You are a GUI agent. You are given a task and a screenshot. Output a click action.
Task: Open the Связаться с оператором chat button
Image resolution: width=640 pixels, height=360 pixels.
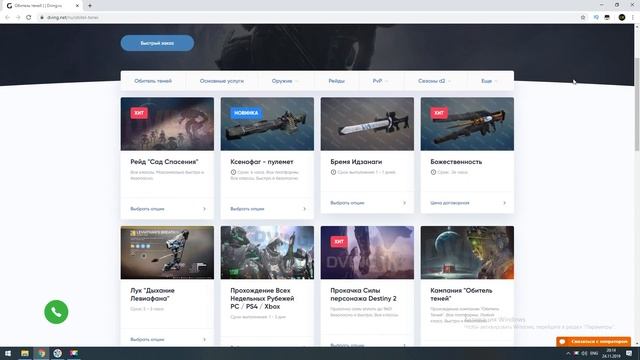(x=593, y=341)
